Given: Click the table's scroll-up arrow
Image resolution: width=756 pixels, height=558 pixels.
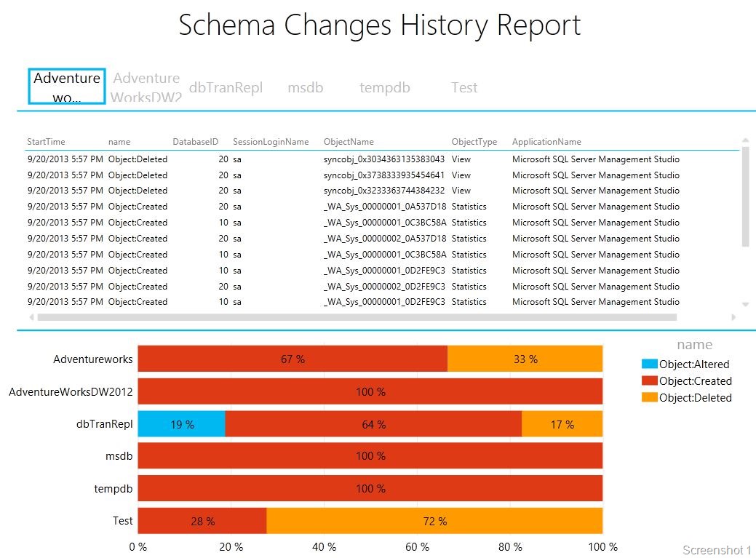Looking at the screenshot, I should click(744, 138).
